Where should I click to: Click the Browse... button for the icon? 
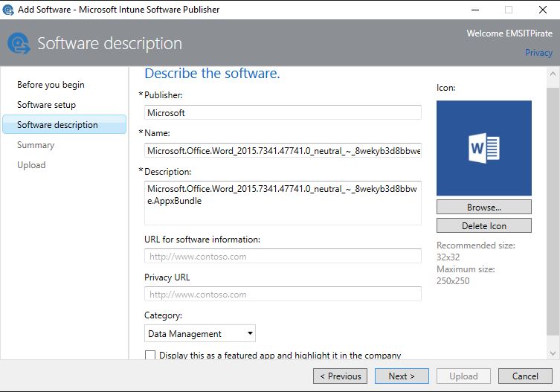point(484,207)
